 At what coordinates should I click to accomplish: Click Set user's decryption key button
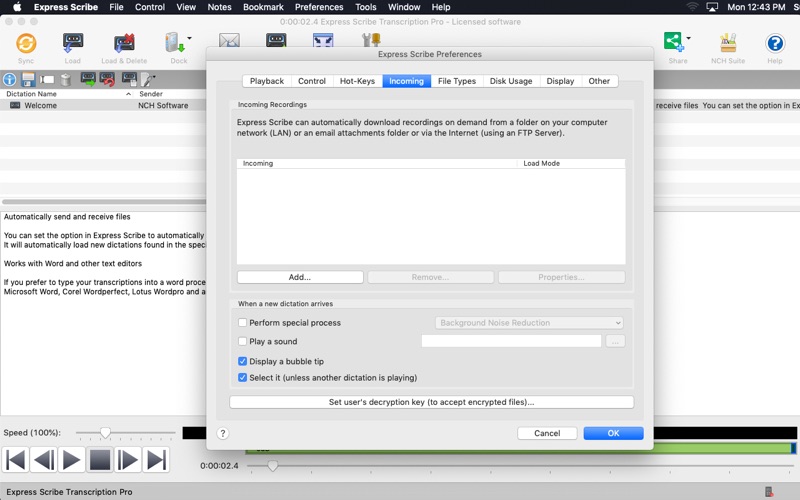pos(431,402)
